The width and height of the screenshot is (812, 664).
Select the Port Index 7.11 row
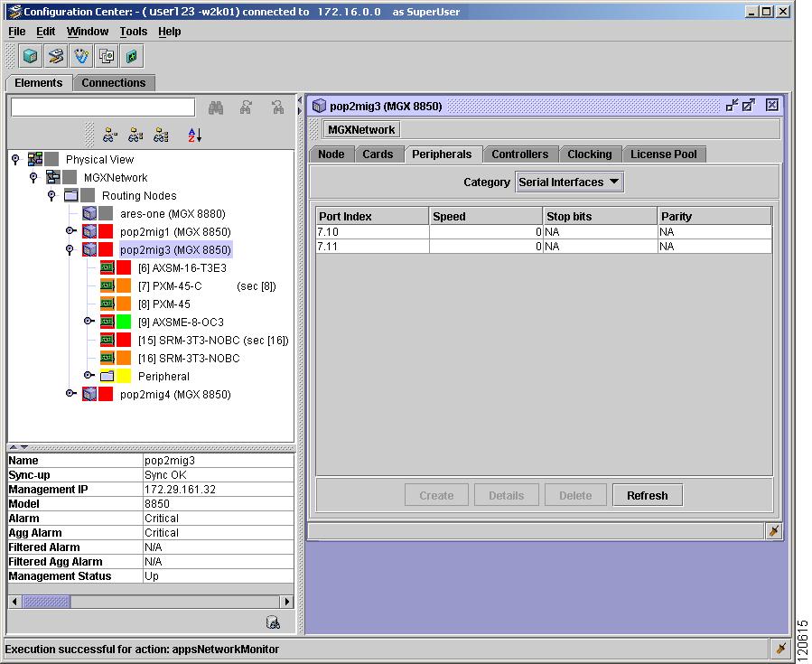544,246
